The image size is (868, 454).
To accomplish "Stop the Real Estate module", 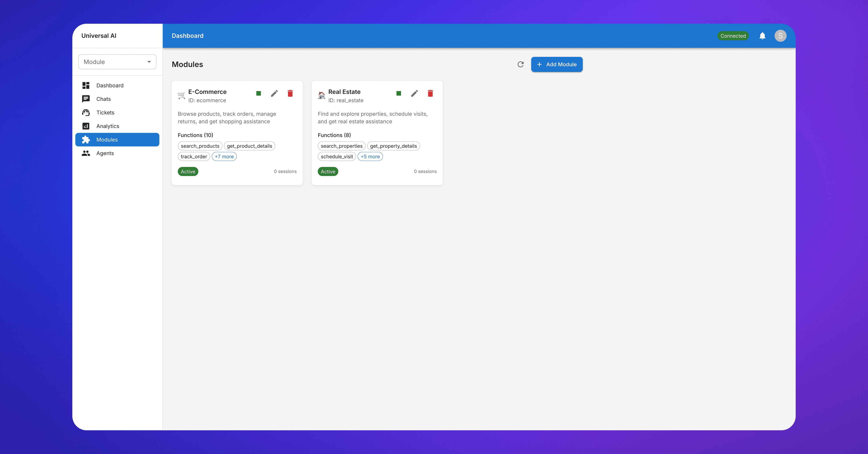I will tap(398, 93).
